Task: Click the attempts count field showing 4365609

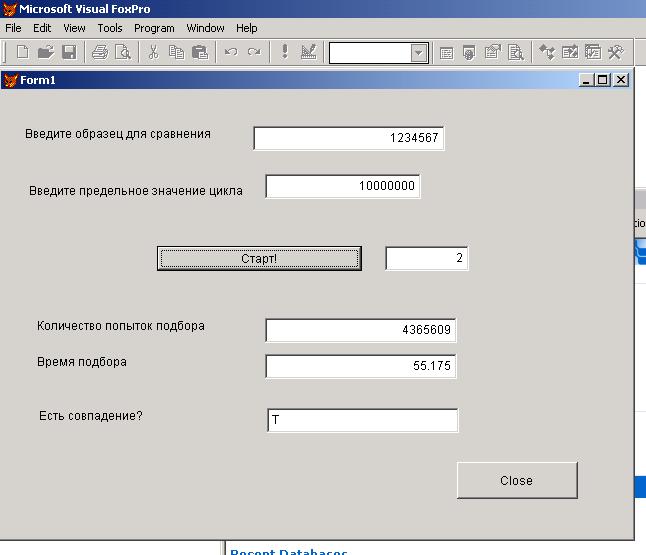Action: 361,330
